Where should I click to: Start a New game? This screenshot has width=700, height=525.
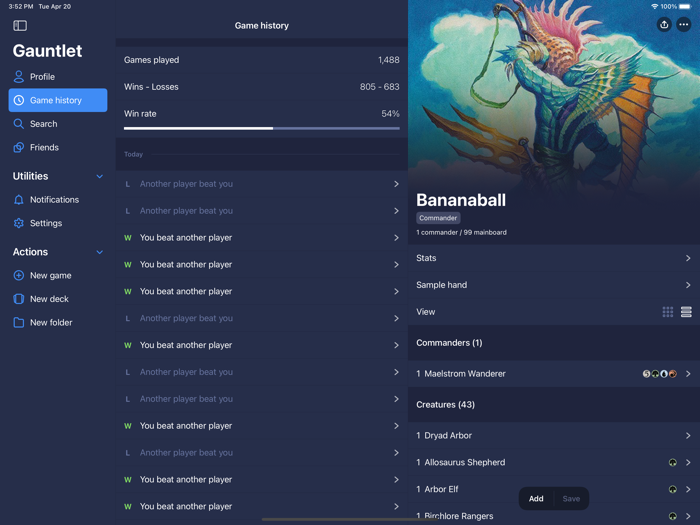[58, 275]
